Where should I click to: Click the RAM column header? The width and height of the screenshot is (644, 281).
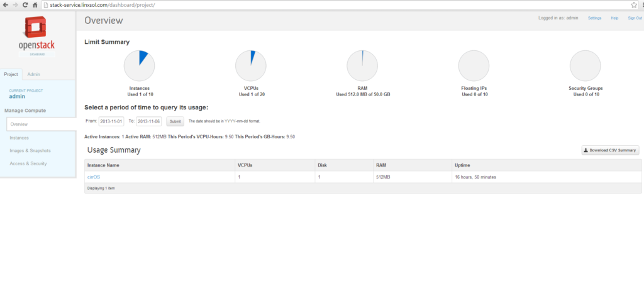(413, 165)
